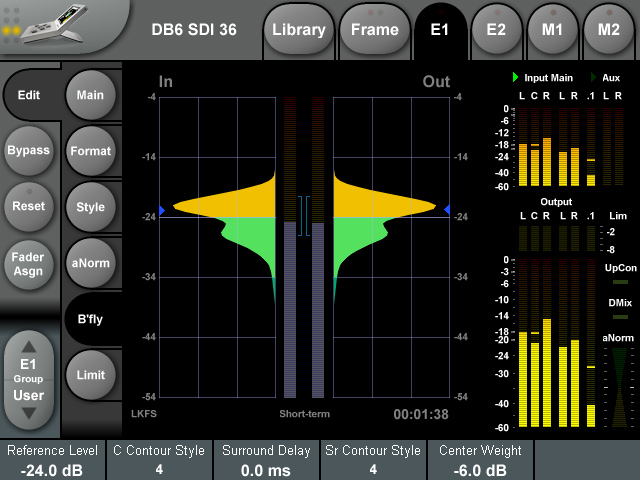Switch to the E2 engine tab
This screenshot has height=480, width=640.
(496, 30)
